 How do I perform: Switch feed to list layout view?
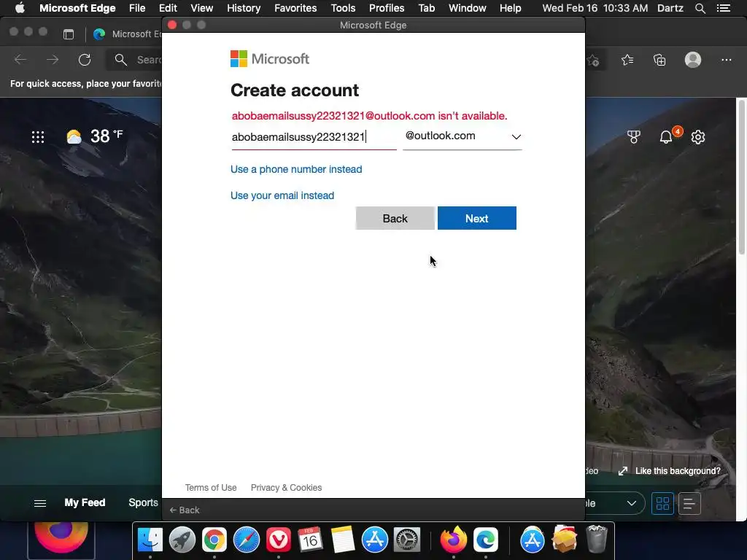point(689,503)
